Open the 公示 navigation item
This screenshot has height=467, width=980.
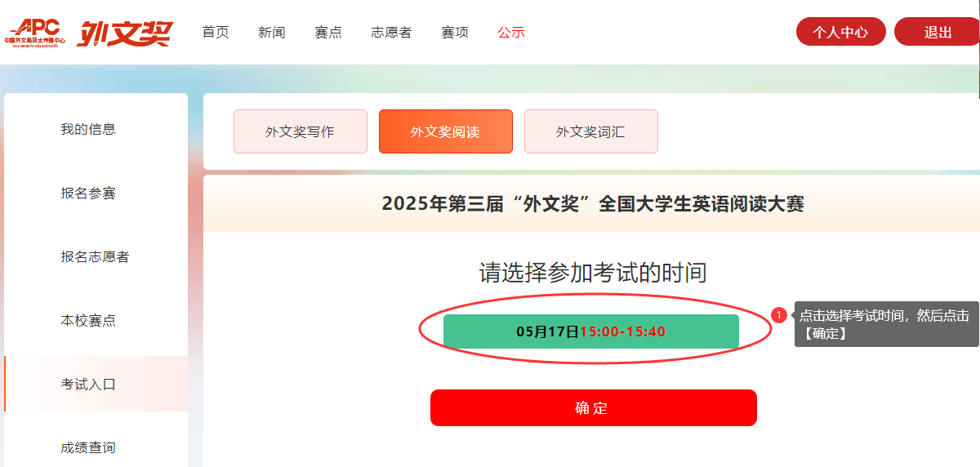tap(511, 33)
